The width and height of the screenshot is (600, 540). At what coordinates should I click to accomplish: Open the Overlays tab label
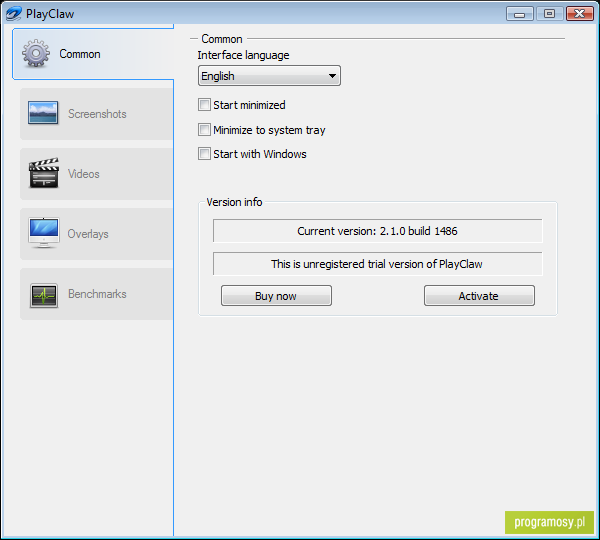pos(88,234)
